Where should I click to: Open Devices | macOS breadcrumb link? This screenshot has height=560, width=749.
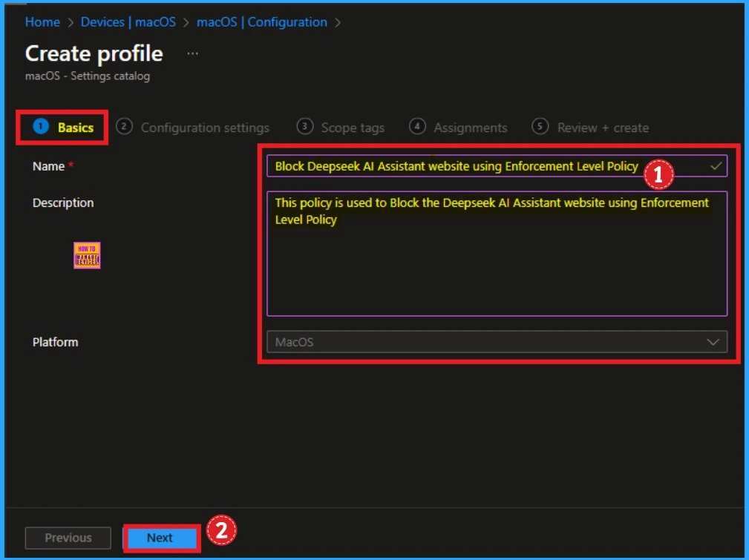[x=128, y=22]
